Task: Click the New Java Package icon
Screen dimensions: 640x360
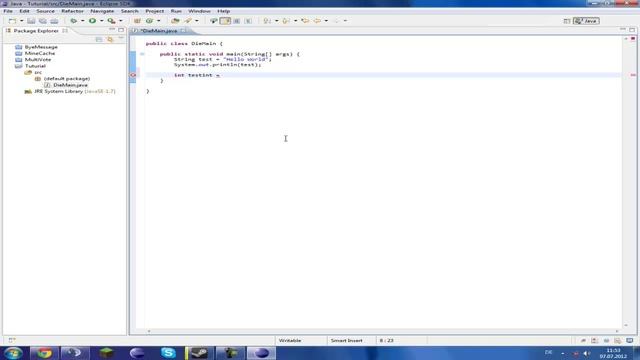Action: [x=137, y=21]
